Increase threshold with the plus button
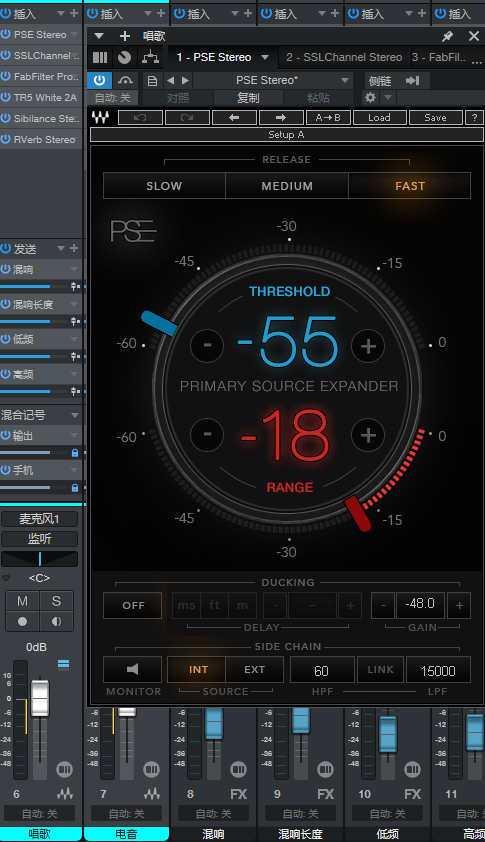Viewport: 485px width, 842px height. point(368,346)
